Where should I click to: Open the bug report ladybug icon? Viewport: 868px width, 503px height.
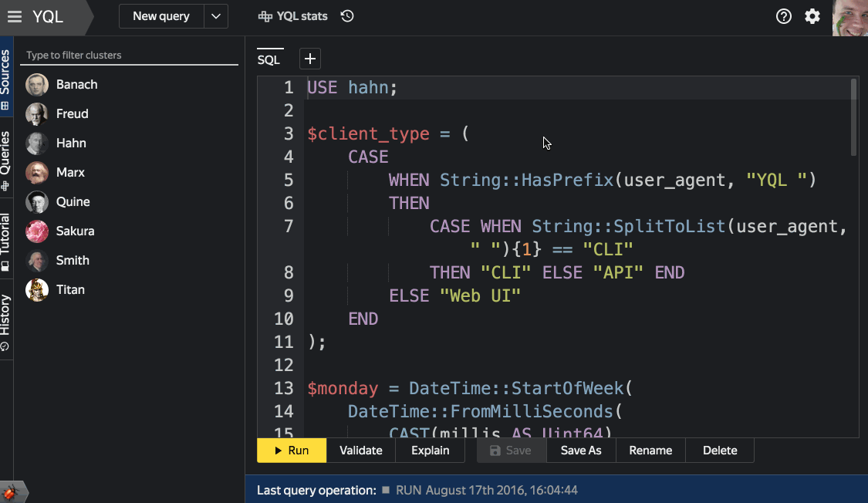click(x=10, y=492)
